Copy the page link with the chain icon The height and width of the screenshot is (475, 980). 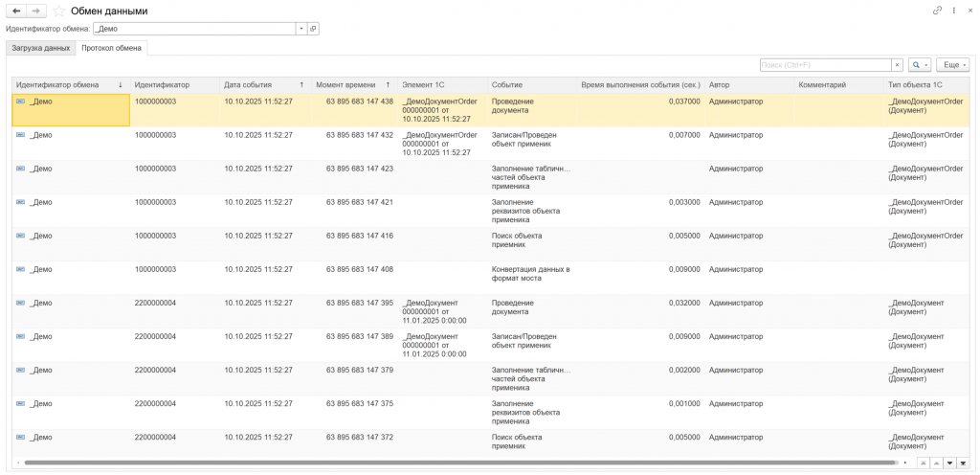pos(937,11)
